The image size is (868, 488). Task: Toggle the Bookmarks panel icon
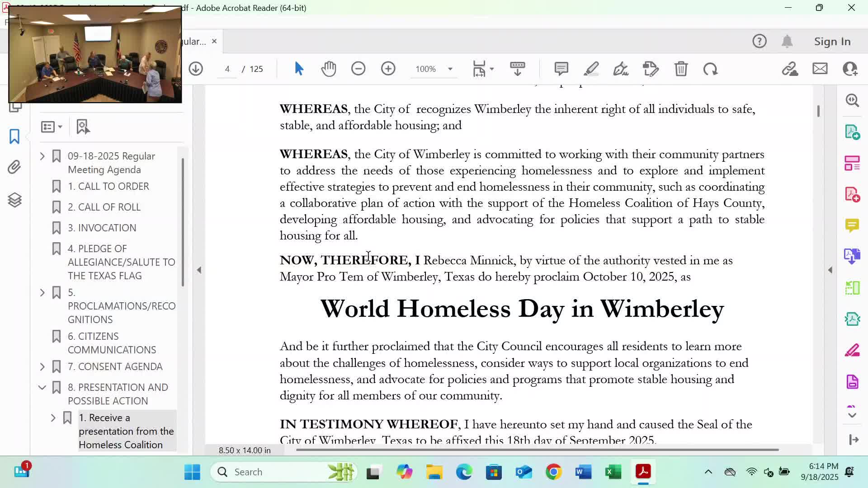[14, 136]
